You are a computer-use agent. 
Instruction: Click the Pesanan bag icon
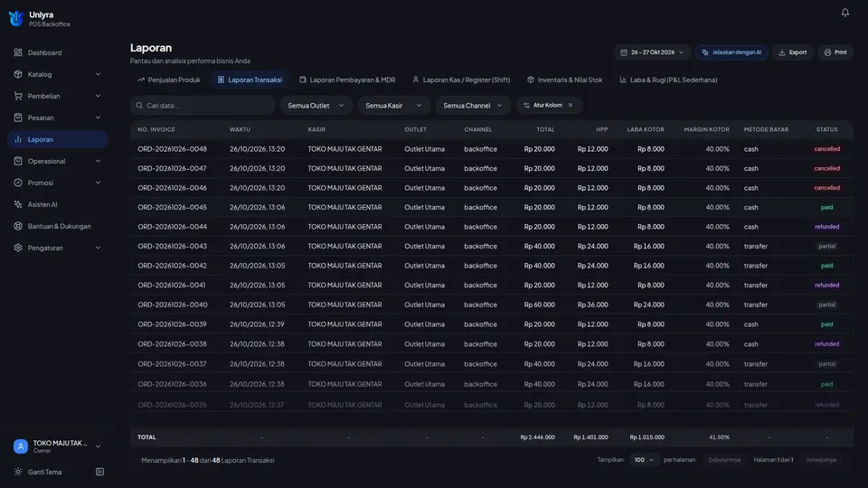(18, 117)
